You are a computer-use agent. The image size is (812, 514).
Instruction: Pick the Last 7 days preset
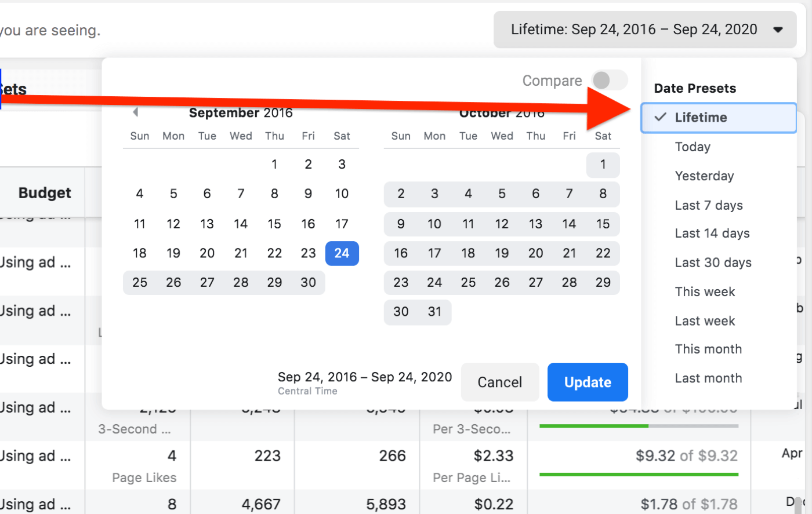click(708, 205)
